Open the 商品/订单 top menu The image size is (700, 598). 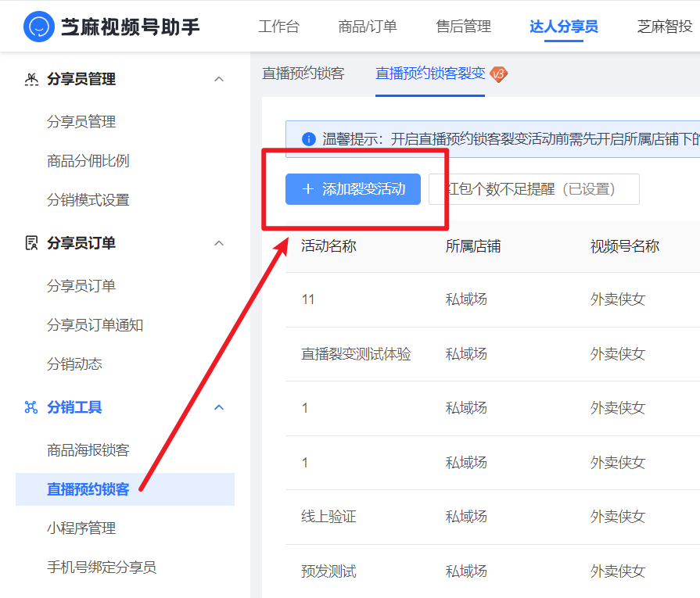pos(368,27)
